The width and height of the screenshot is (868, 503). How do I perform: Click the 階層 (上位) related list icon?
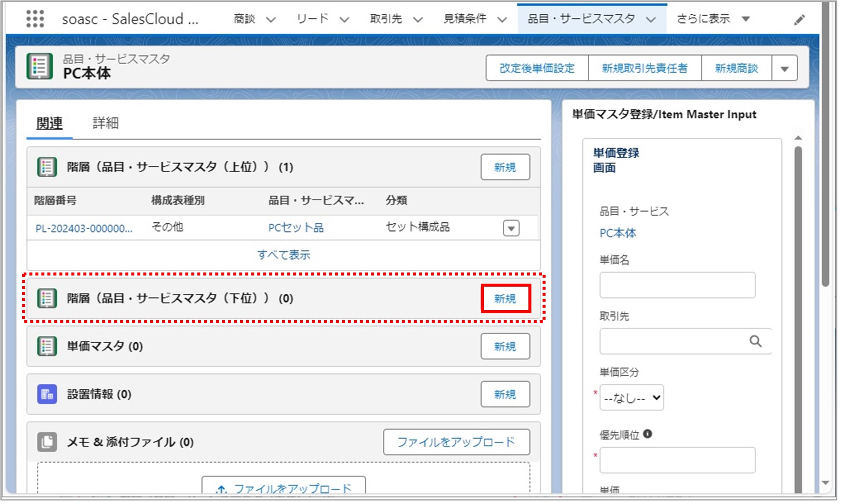[x=47, y=167]
